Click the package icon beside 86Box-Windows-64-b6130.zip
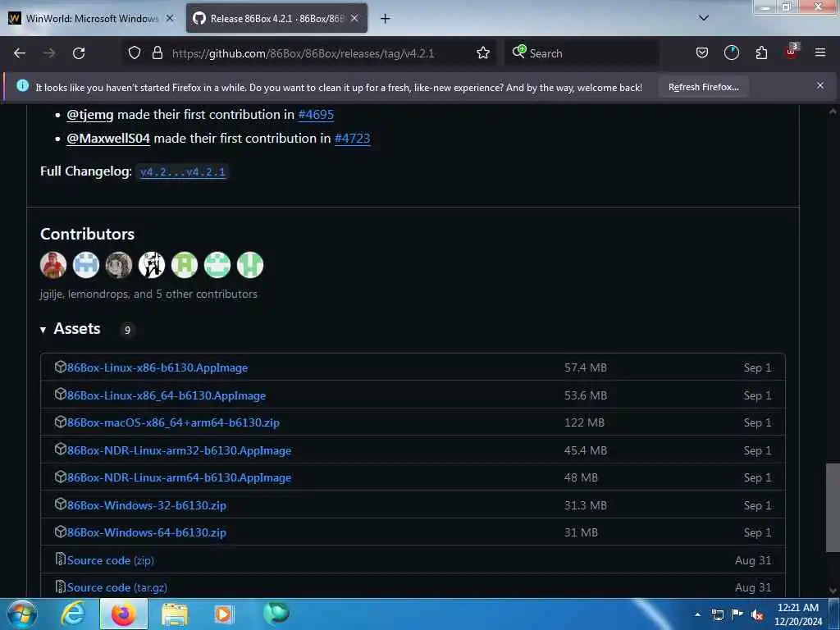The width and height of the screenshot is (840, 630). (60, 532)
